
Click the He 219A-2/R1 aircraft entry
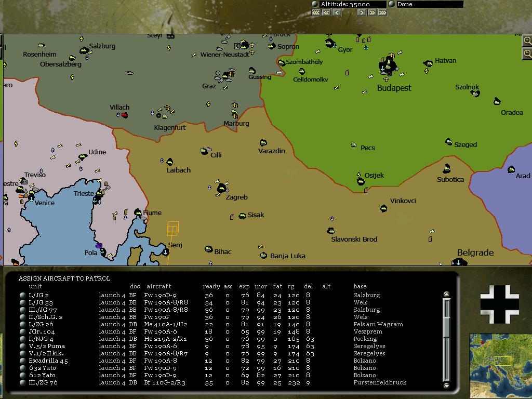click(165, 339)
